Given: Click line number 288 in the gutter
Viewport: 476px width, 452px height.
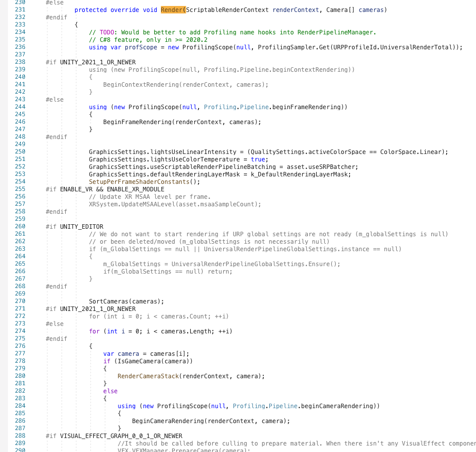Looking at the screenshot, I should 20,436.
